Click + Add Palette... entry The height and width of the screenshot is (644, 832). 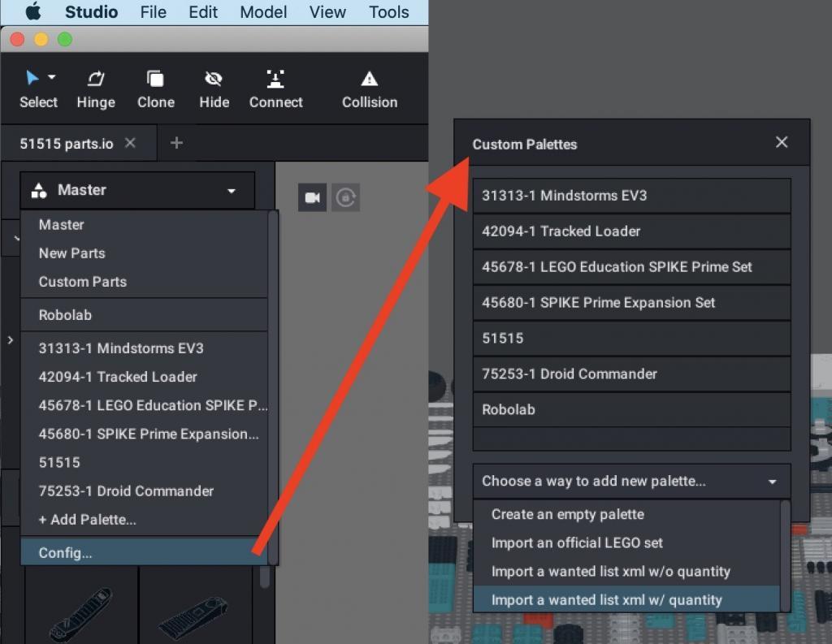click(x=144, y=520)
